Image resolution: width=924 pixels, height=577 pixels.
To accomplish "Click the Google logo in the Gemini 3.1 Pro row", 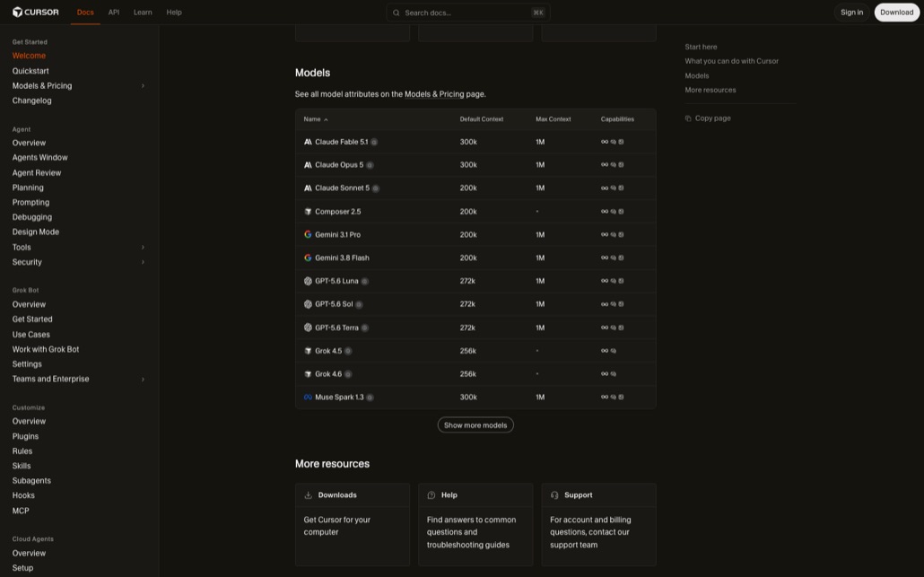I will point(308,234).
